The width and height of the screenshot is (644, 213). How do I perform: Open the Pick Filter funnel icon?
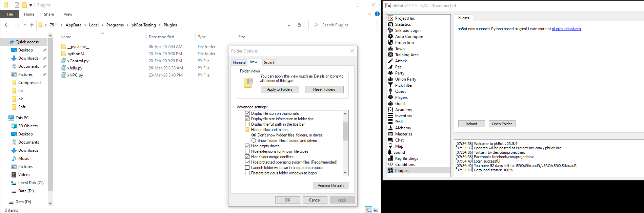[390, 85]
